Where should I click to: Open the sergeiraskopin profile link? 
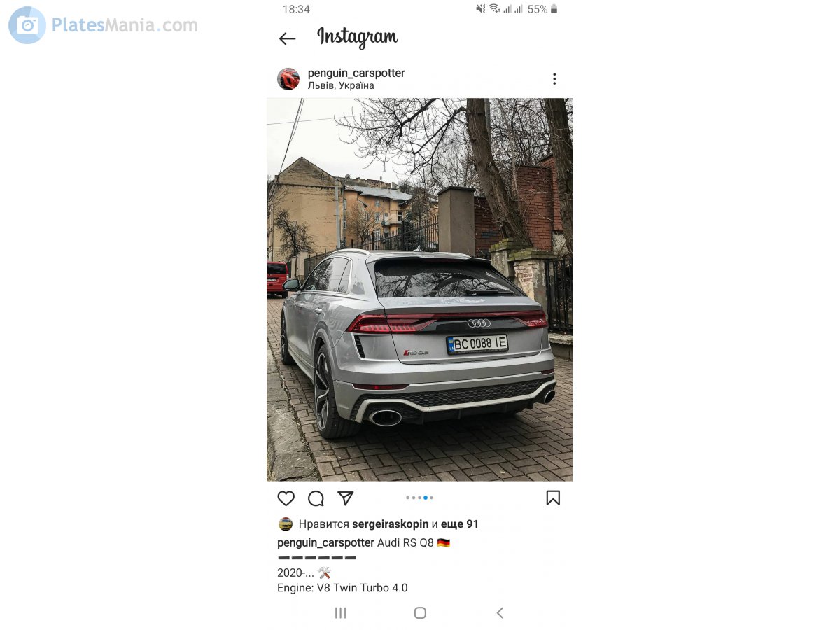390,524
